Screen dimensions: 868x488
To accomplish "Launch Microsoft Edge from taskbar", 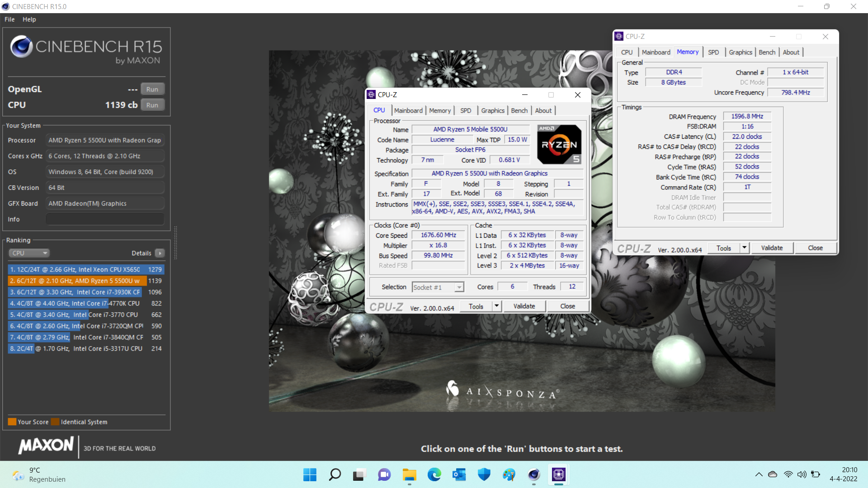I will (x=434, y=475).
